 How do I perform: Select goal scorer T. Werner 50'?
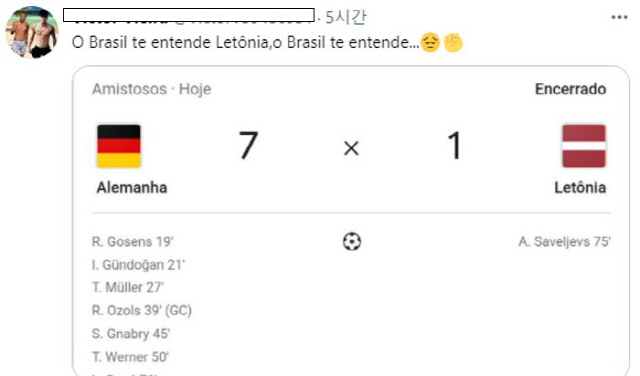pyautogui.click(x=130, y=357)
